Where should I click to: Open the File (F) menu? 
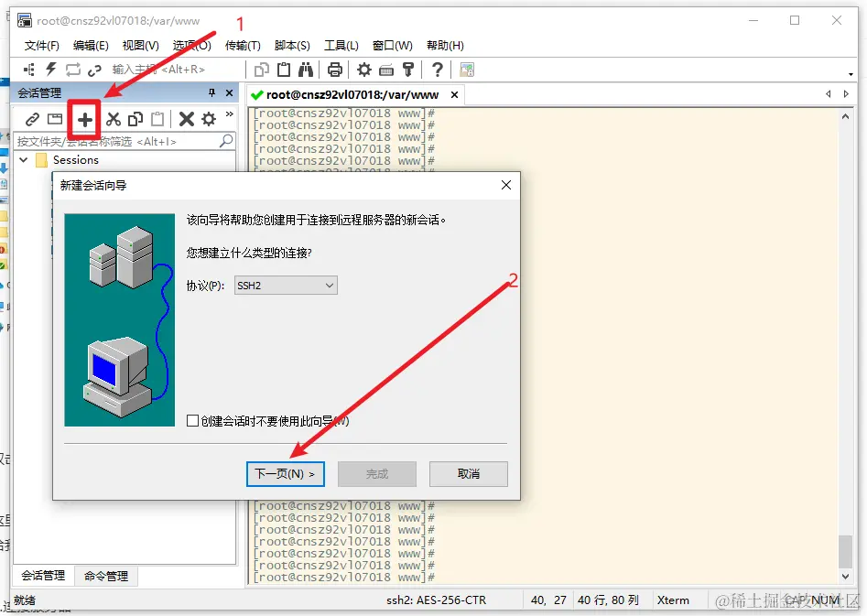(x=42, y=46)
